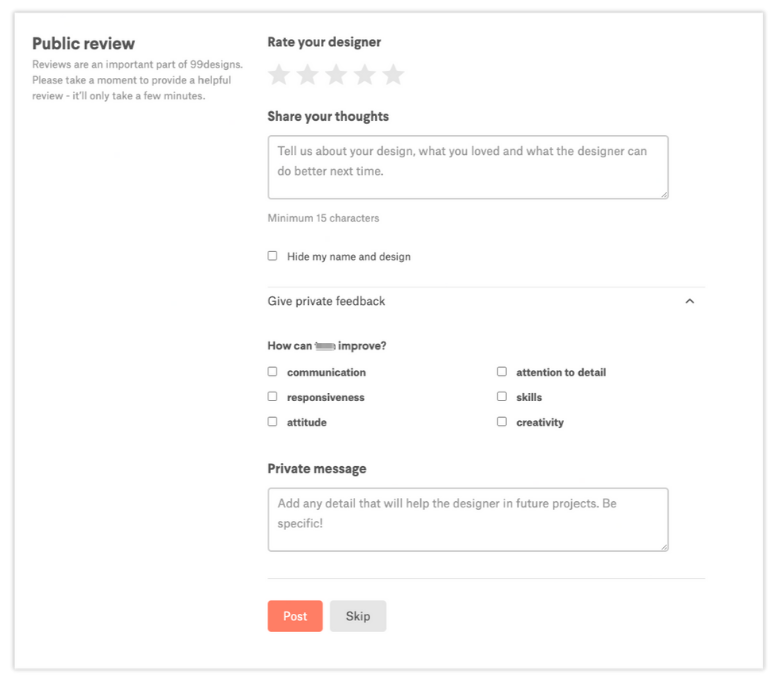Give five stars using the last star
This screenshot has width=774, height=679.
point(393,75)
